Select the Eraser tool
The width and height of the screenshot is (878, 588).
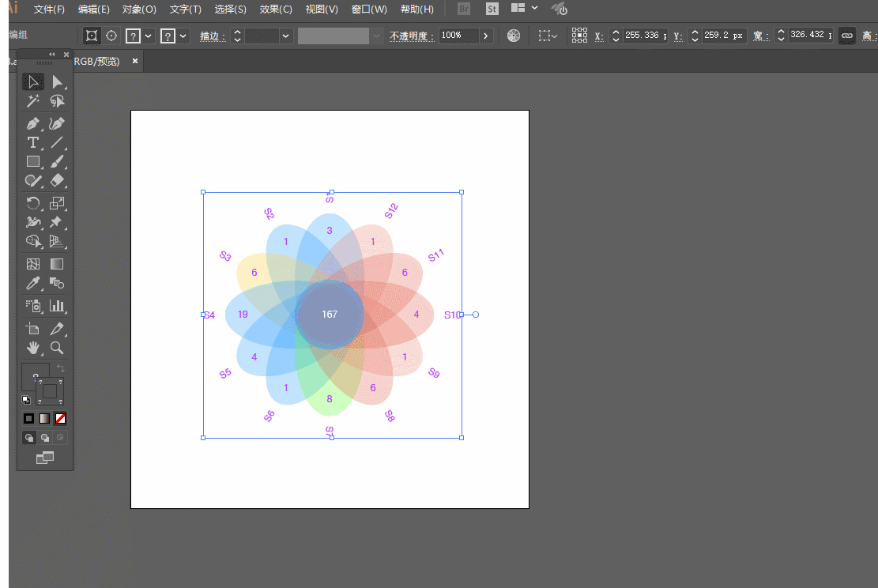coord(57,180)
